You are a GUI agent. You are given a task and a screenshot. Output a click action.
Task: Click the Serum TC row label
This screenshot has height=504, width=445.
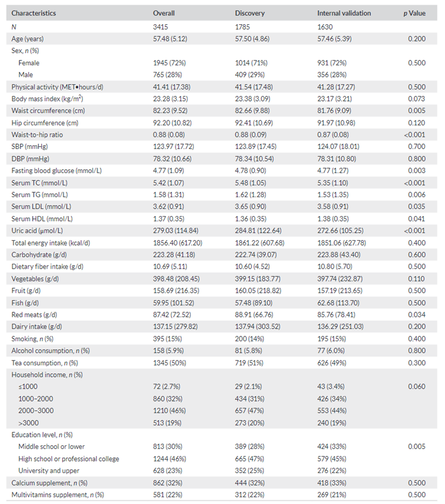coord(39,182)
